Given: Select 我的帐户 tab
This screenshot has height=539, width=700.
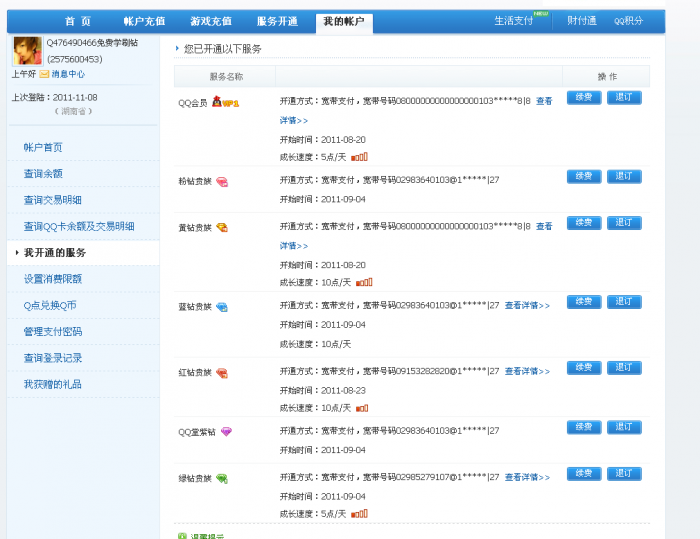Looking at the screenshot, I should click(x=344, y=22).
